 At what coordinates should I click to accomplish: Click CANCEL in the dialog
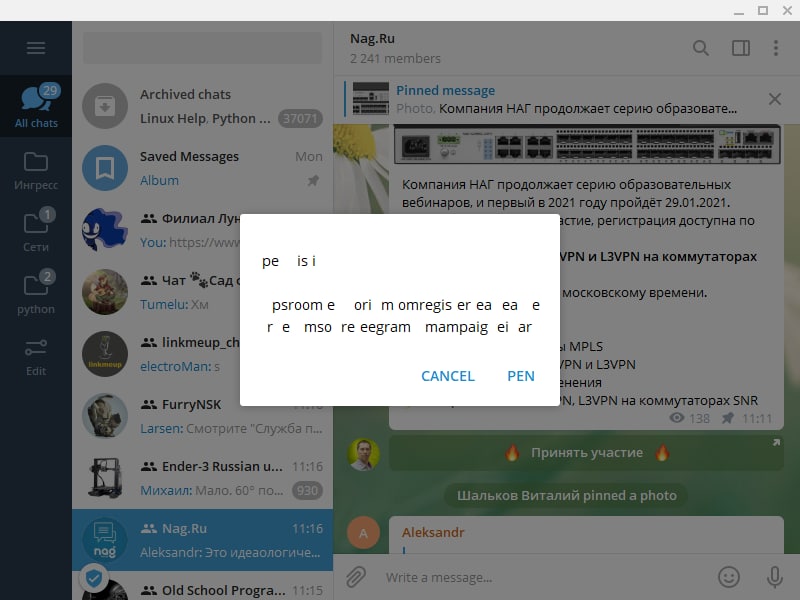coord(448,376)
